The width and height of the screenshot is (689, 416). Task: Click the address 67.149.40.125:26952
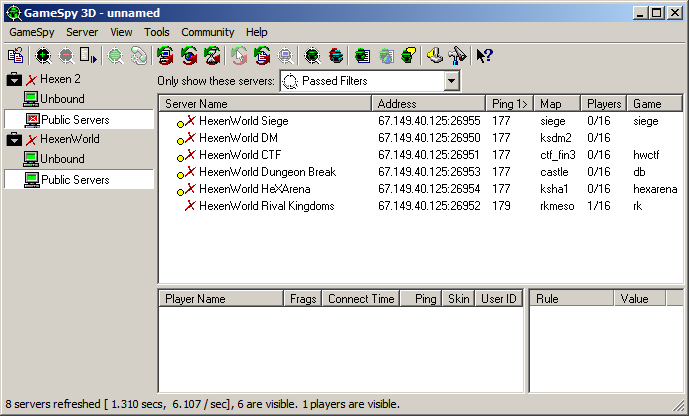(429, 206)
